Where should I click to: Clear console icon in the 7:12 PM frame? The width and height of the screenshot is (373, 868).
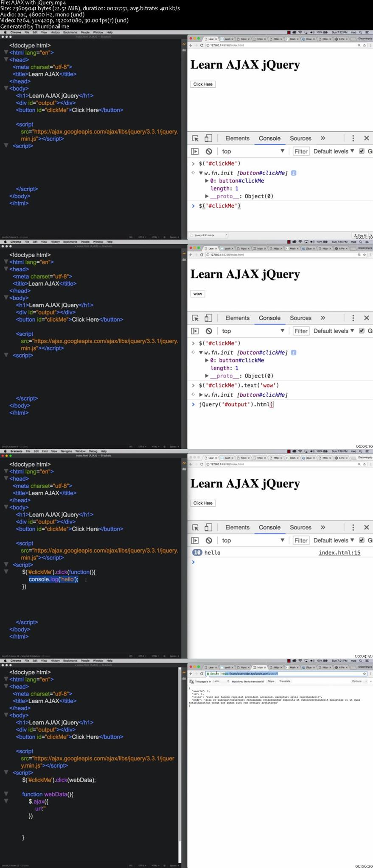tap(209, 151)
